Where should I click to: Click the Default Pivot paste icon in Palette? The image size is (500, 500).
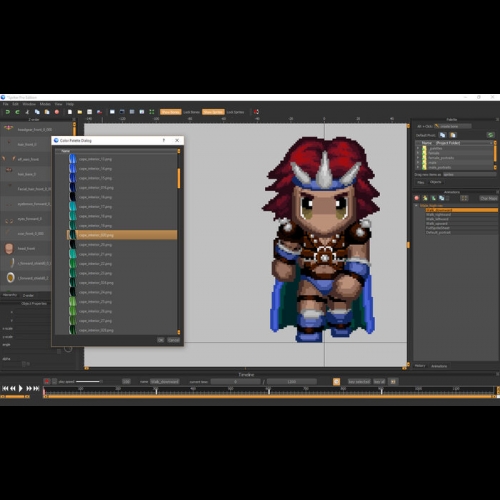click(453, 135)
